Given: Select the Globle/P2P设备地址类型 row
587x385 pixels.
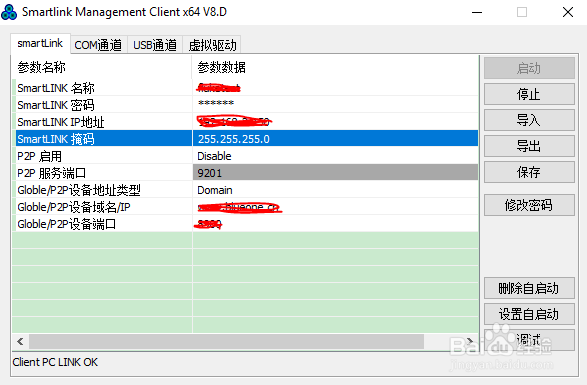Looking at the screenshot, I should (x=245, y=190).
